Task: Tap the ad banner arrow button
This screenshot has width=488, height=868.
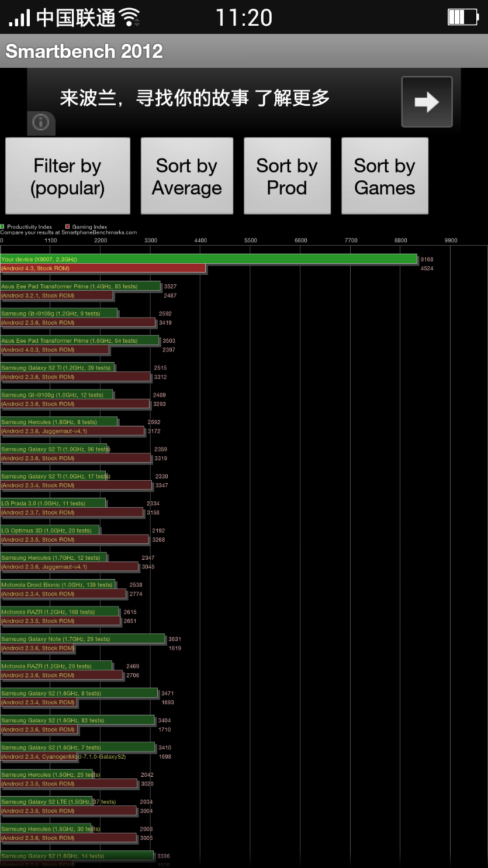Action: [x=427, y=102]
